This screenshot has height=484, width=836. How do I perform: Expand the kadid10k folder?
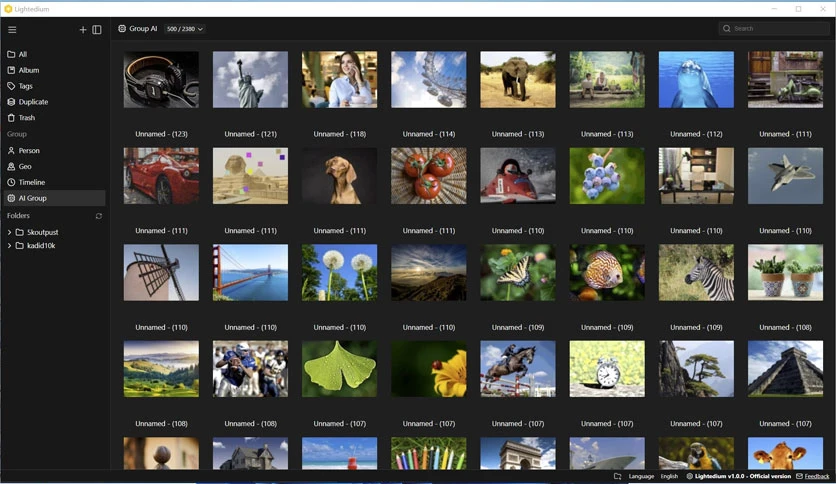click(9, 246)
